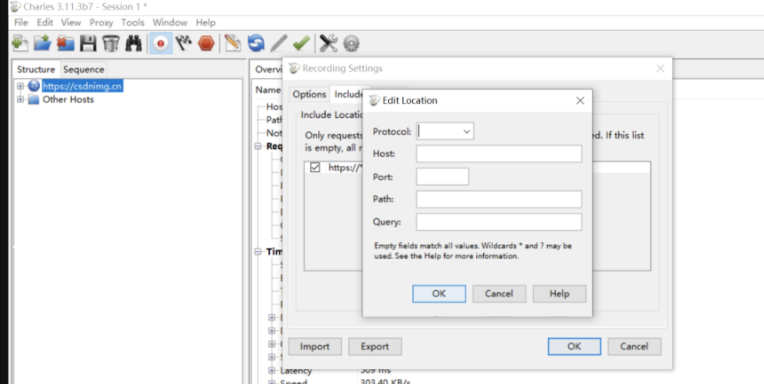Open Settings via the gear toolbar icon

pos(351,43)
